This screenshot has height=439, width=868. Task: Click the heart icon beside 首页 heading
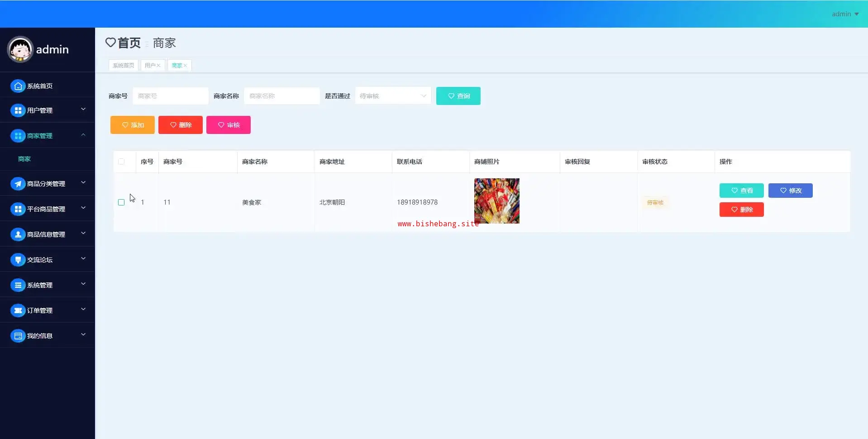[x=110, y=43]
